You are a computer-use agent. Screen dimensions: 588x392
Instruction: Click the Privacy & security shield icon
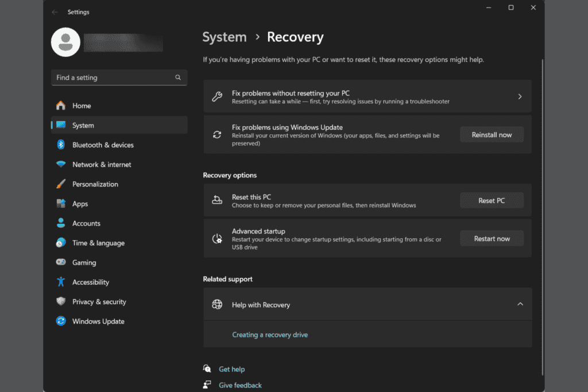tap(61, 301)
